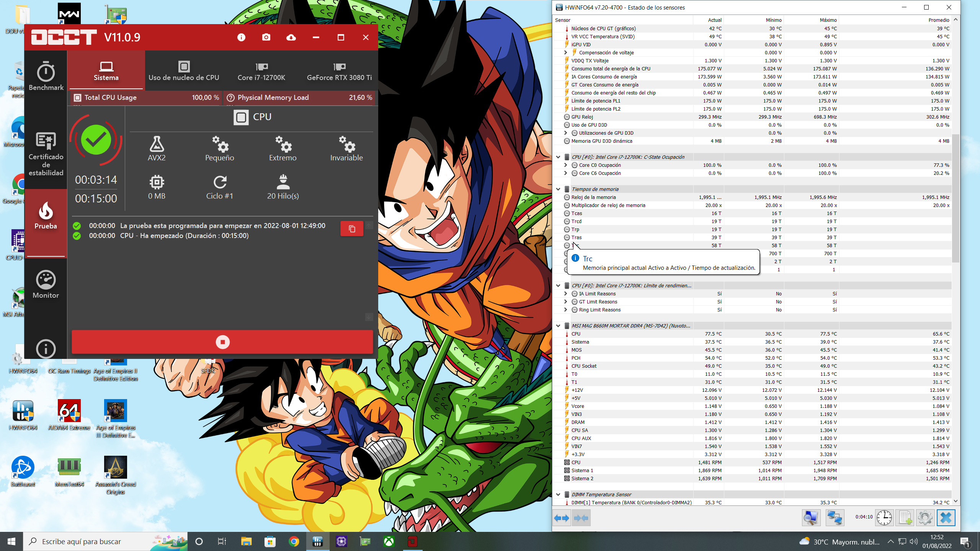Sort by Máximo column header
The width and height of the screenshot is (980, 551).
pos(811,20)
